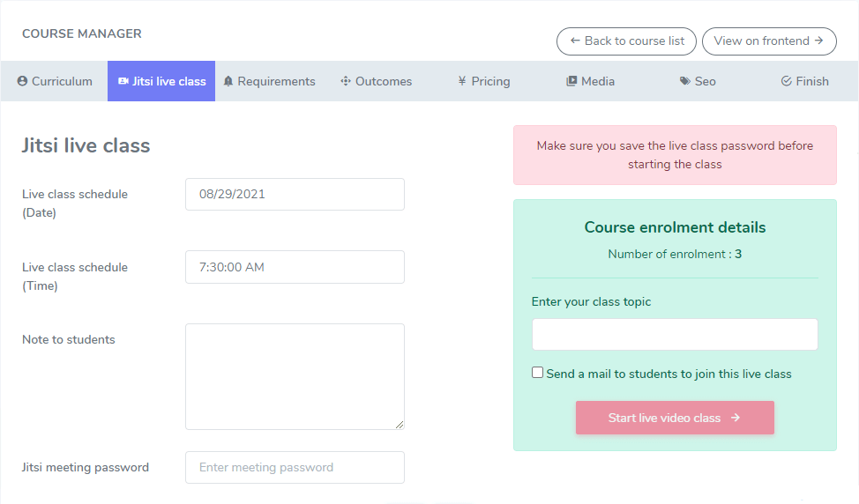Start the live video class

(675, 418)
